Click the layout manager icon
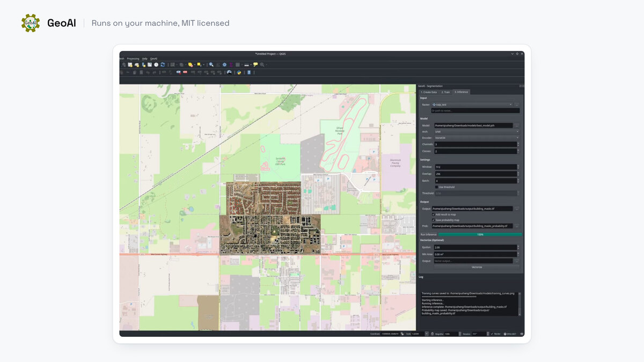The image size is (644, 362). [x=136, y=64]
